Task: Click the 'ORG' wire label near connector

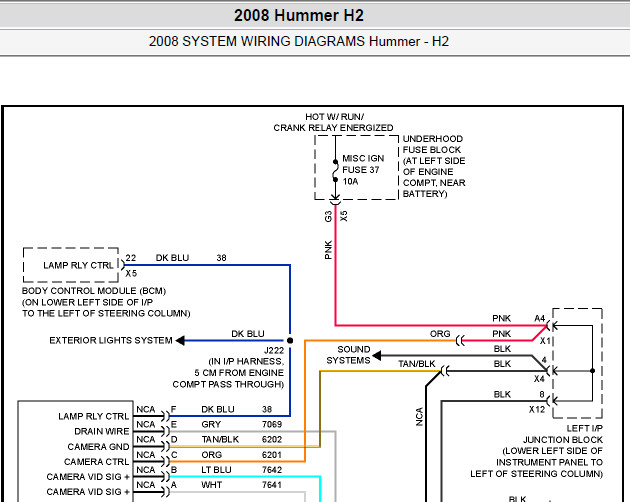Action: click(x=440, y=334)
